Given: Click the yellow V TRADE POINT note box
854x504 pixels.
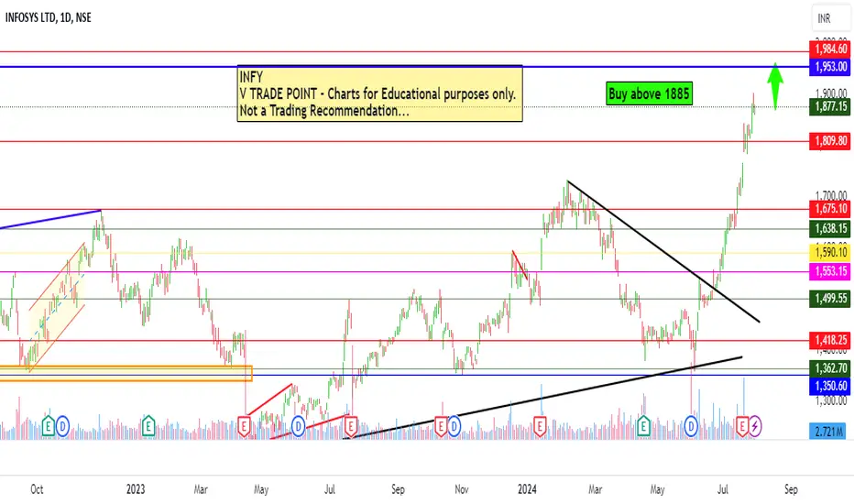Looking at the screenshot, I should click(379, 93).
